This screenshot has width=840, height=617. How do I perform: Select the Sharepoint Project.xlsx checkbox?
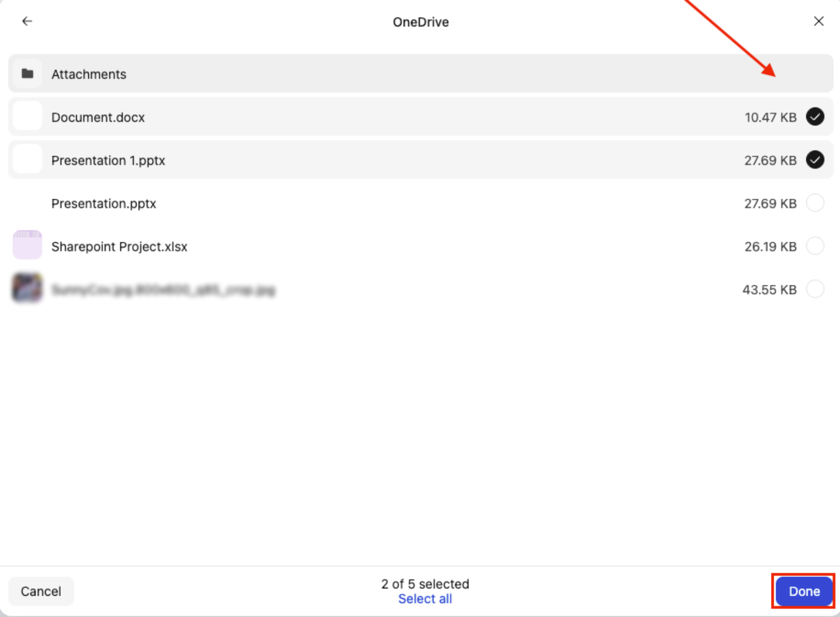click(x=815, y=246)
